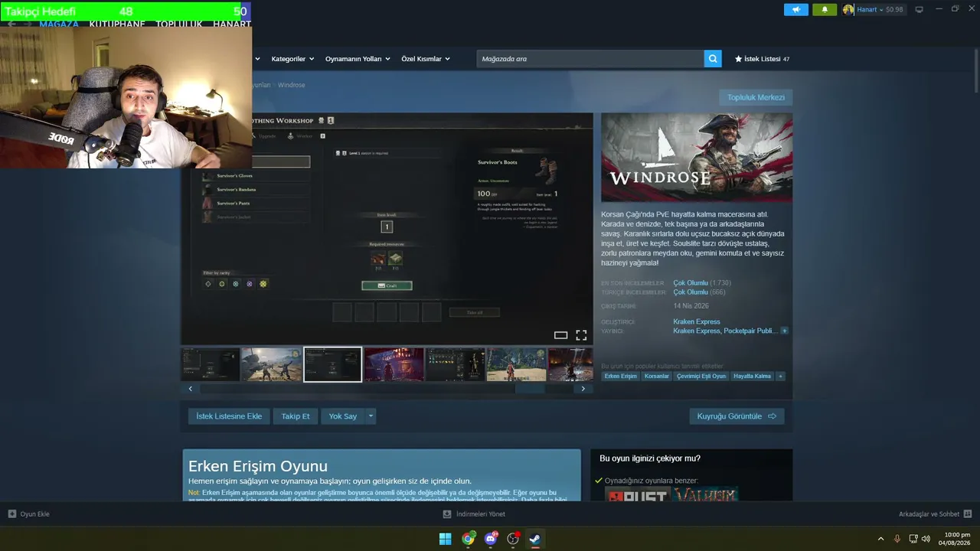Open the HANART profile tab
Image resolution: width=980 pixels, height=551 pixels.
[232, 24]
